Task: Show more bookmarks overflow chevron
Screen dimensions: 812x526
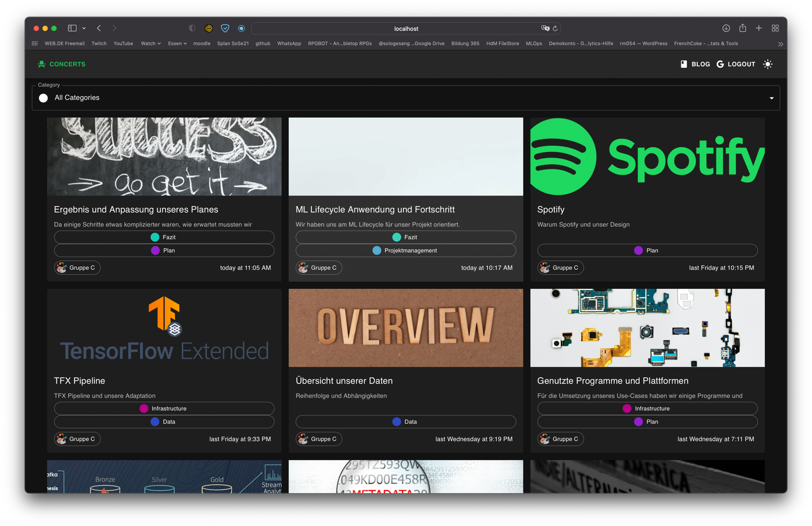Action: point(780,44)
